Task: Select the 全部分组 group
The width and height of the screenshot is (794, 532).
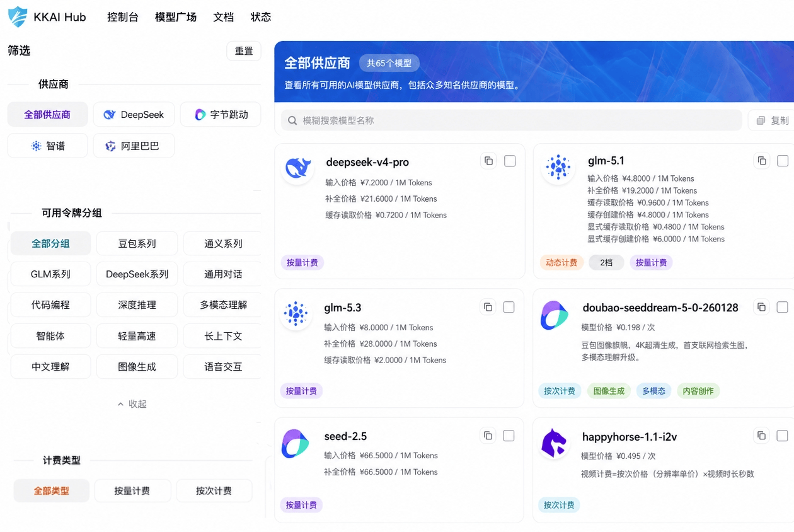Action: 50,243
